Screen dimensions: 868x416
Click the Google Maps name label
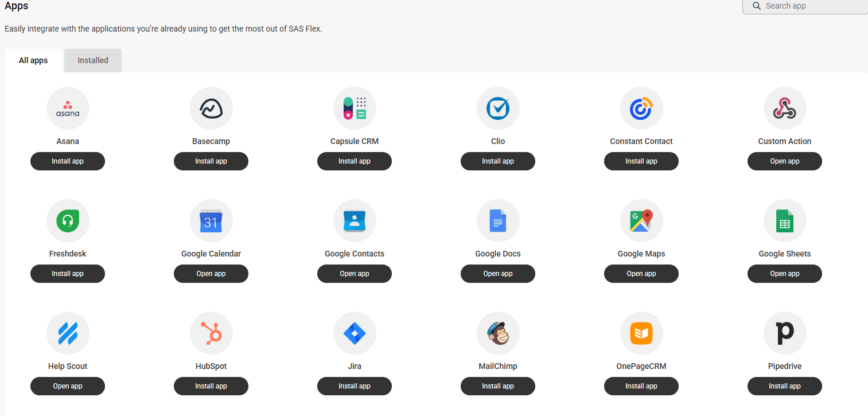click(641, 254)
